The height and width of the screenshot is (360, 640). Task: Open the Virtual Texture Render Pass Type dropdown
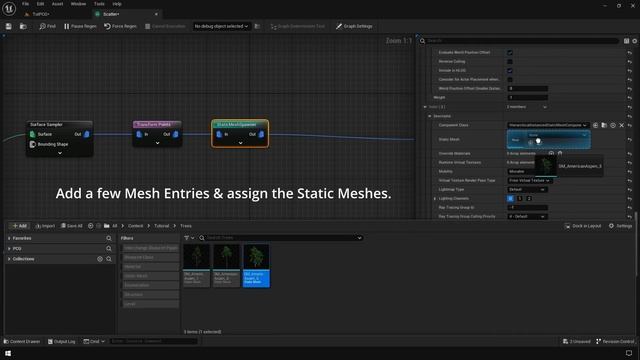(530, 180)
